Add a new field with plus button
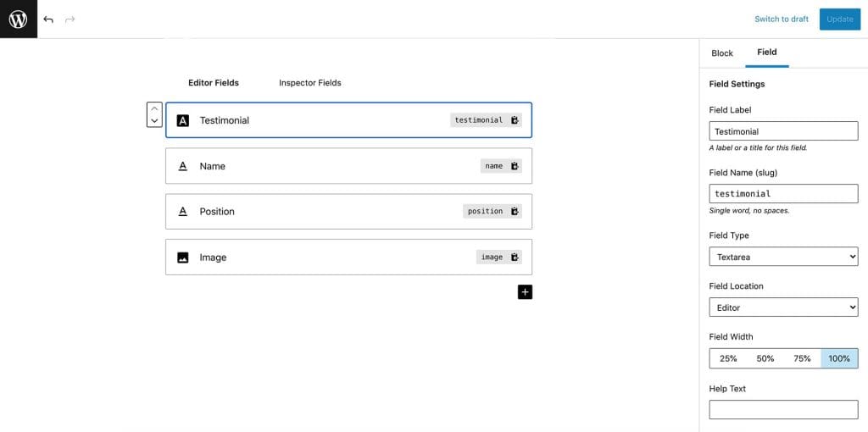This screenshot has height=432, width=868. click(x=525, y=292)
